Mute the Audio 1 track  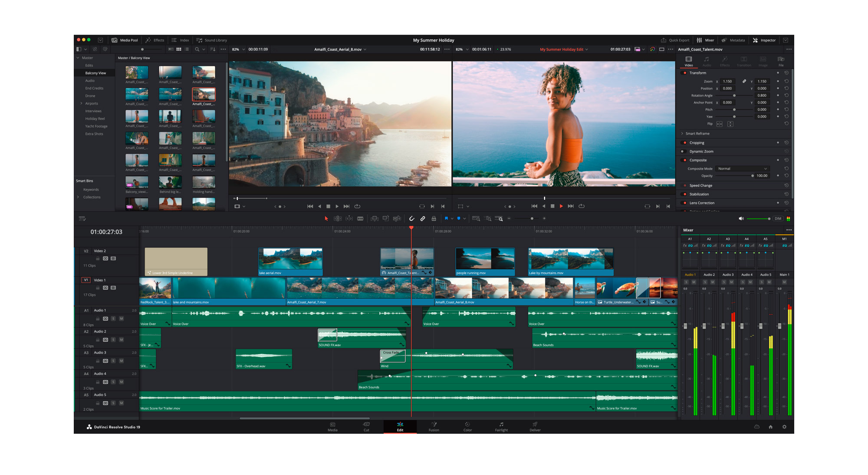[122, 319]
